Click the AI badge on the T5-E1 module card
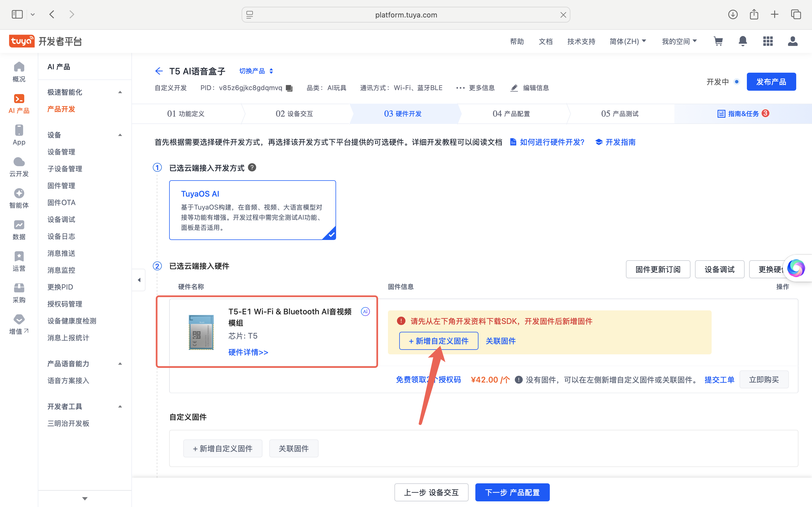The width and height of the screenshot is (812, 507). click(x=365, y=311)
